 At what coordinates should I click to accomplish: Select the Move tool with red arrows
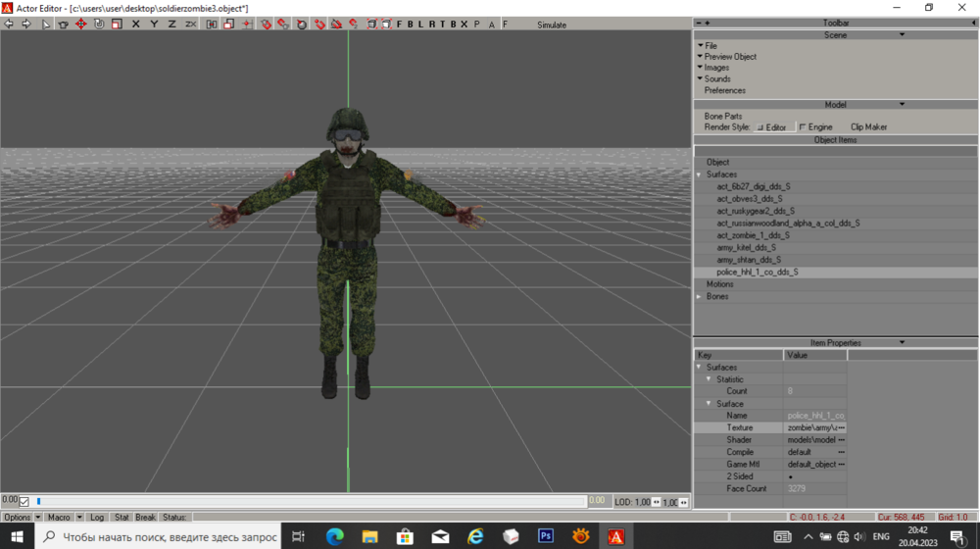tap(81, 25)
